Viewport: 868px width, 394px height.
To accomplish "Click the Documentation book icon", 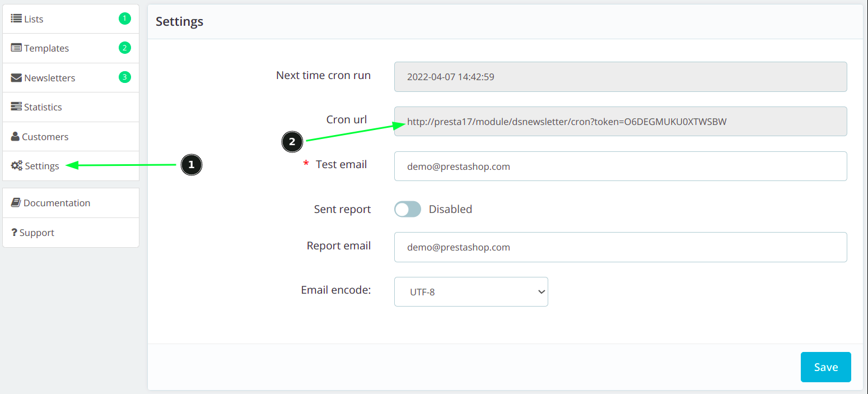I will point(16,203).
